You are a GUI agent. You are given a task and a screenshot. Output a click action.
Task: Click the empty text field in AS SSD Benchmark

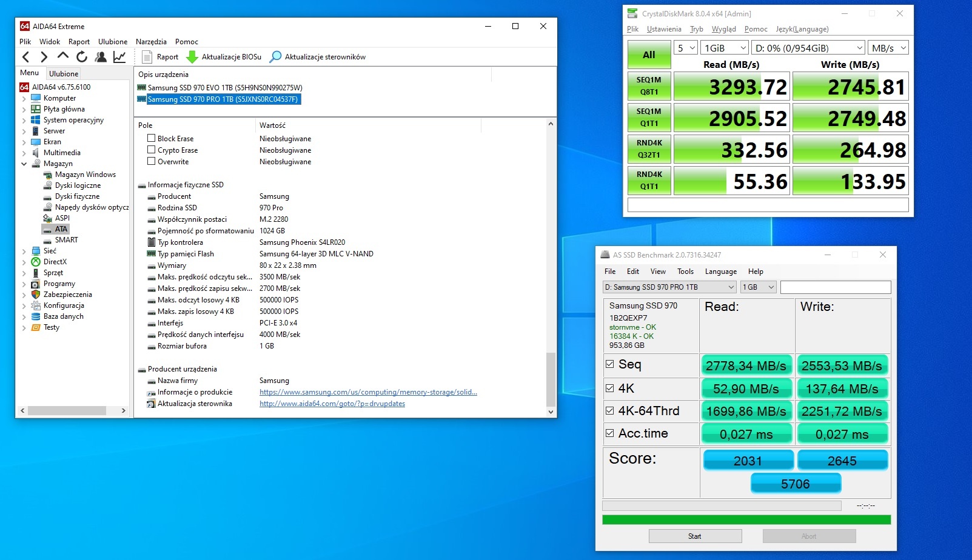[836, 287]
